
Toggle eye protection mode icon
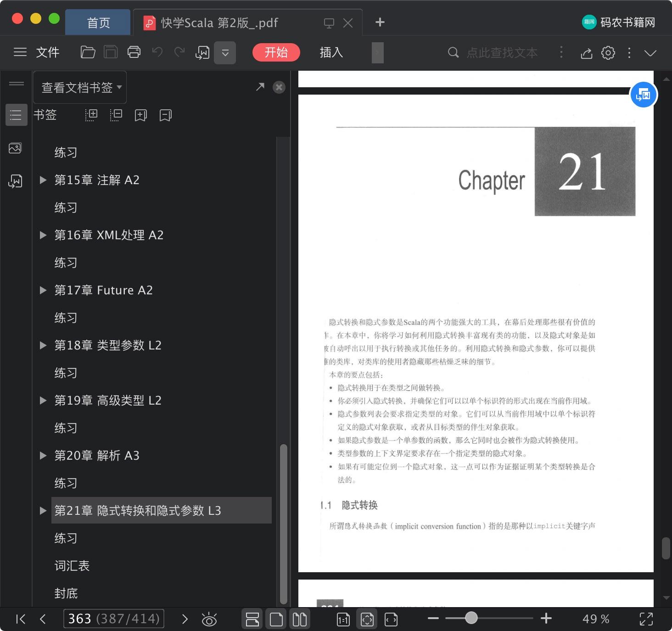coord(209,620)
